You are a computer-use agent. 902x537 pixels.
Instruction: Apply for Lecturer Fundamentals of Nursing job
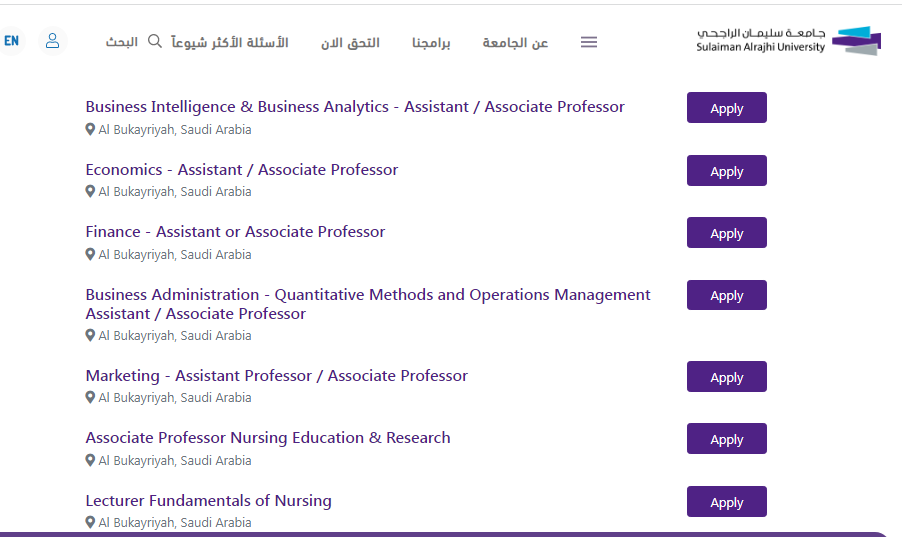click(726, 502)
